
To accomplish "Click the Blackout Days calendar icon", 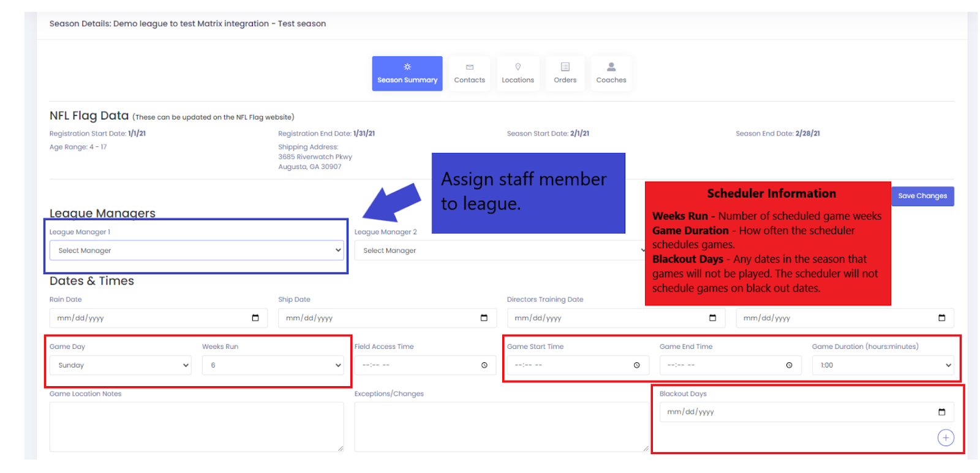I will (941, 412).
